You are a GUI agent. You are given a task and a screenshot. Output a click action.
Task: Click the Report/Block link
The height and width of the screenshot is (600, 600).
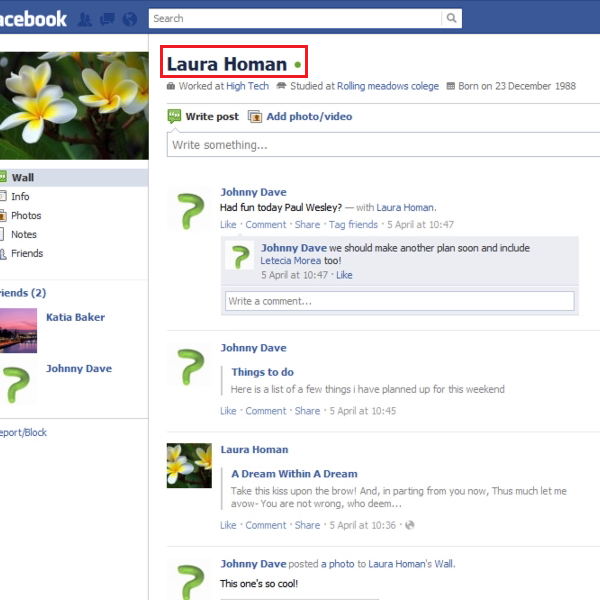point(23,432)
